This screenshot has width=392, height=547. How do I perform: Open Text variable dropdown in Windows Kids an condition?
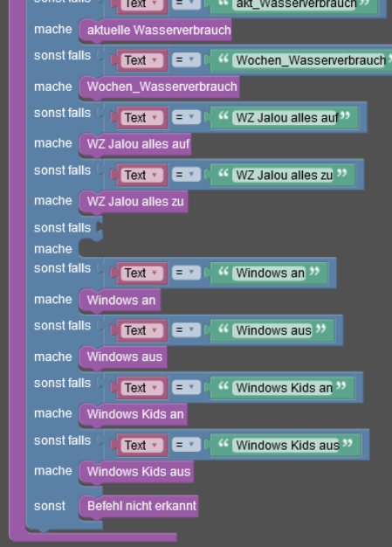coord(142,388)
